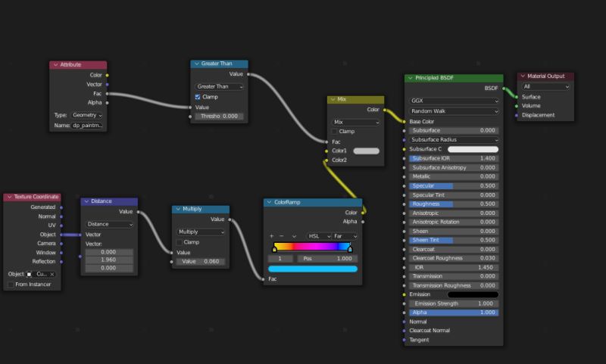Image resolution: width=606 pixels, height=364 pixels.
Task: Enable From Instancer checkbox
Action: (x=11, y=285)
